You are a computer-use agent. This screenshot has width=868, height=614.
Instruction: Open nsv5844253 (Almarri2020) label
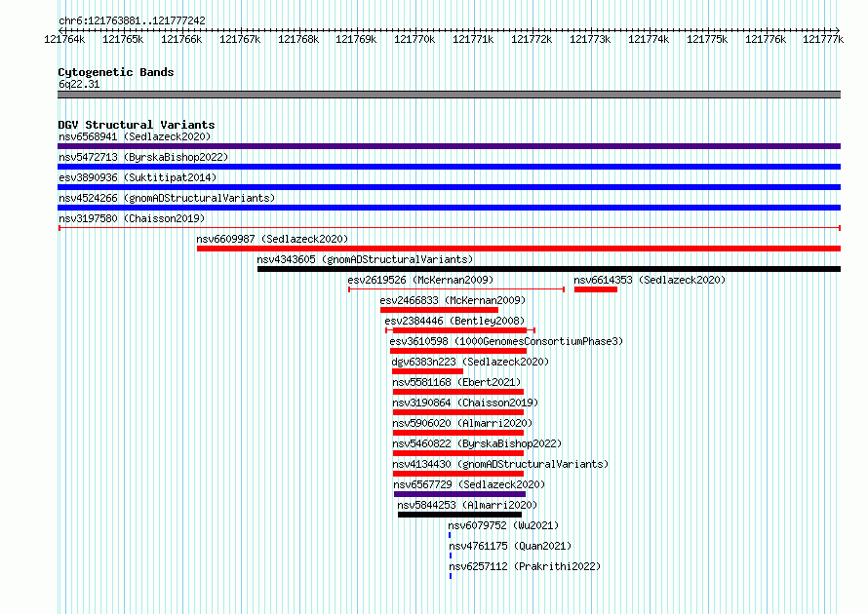(x=467, y=505)
